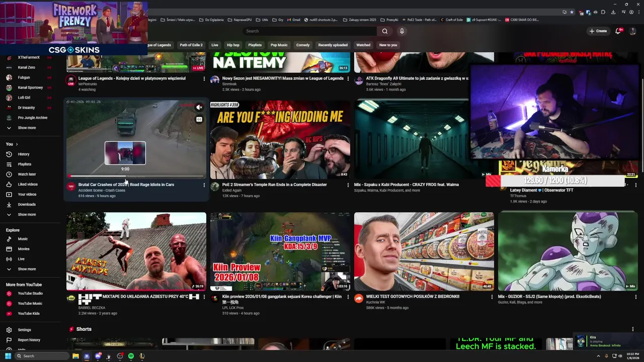Expand subscriptions with Show more
644x362 pixels.
coord(27,128)
